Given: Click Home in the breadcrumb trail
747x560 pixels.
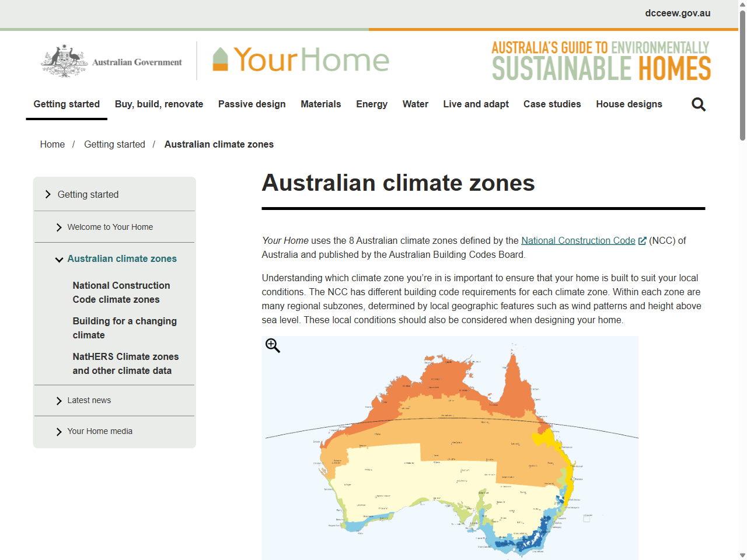Looking at the screenshot, I should pos(52,144).
